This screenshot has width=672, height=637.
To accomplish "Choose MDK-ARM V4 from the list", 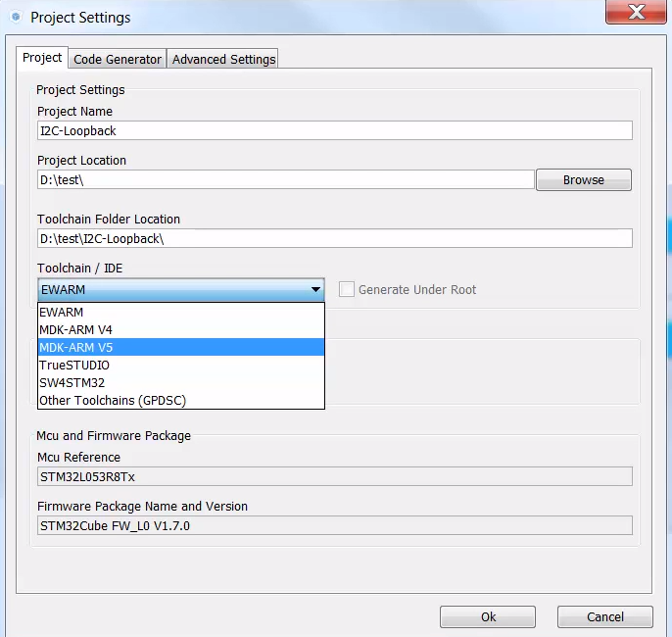I will coord(181,329).
